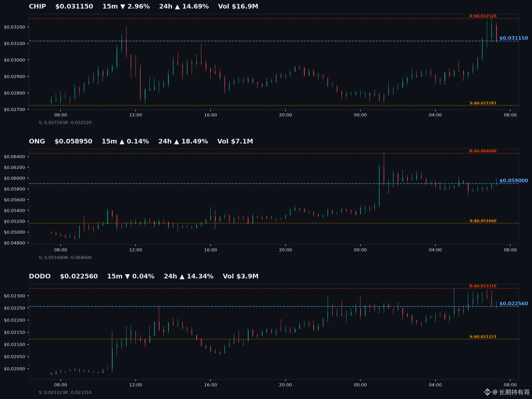
Task: Click footer text S: 0.021223R : 0.023310
Action: point(65,393)
